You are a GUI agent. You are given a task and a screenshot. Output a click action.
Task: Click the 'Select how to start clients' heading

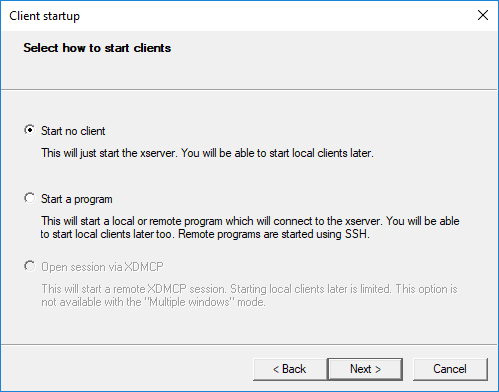[x=97, y=48]
